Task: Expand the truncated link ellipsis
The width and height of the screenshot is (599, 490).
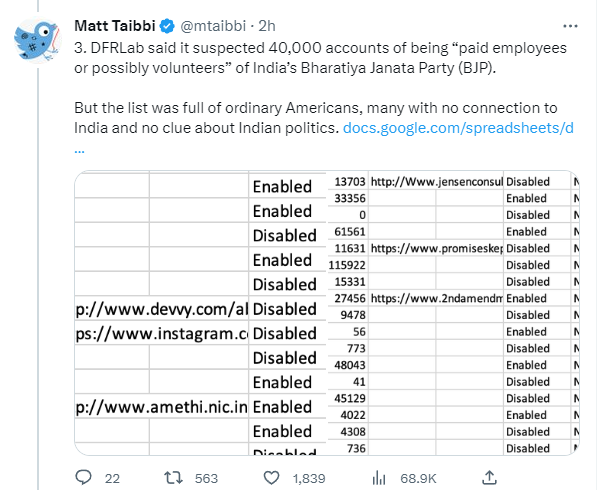Action: point(79,151)
